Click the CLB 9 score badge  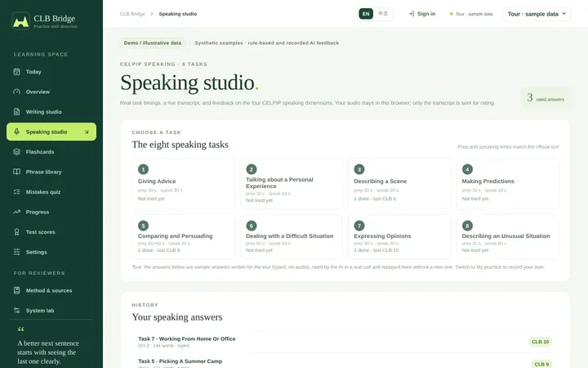541,364
